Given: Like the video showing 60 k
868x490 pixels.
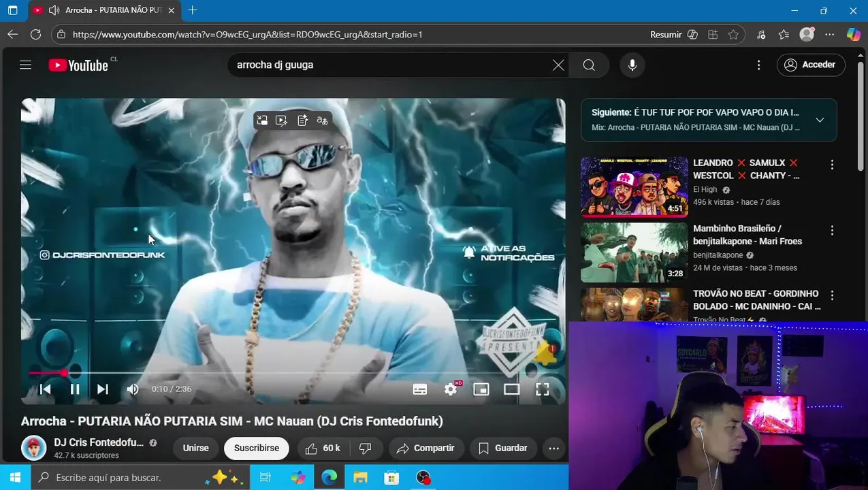Looking at the screenshot, I should click(323, 448).
